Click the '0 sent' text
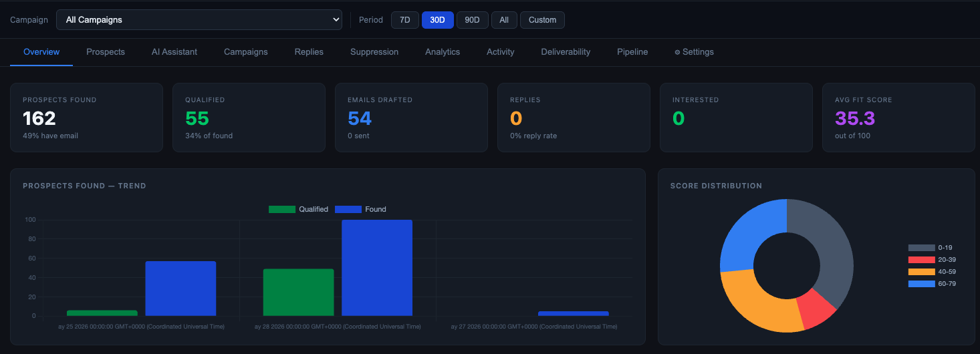This screenshot has width=980, height=354. [359, 136]
